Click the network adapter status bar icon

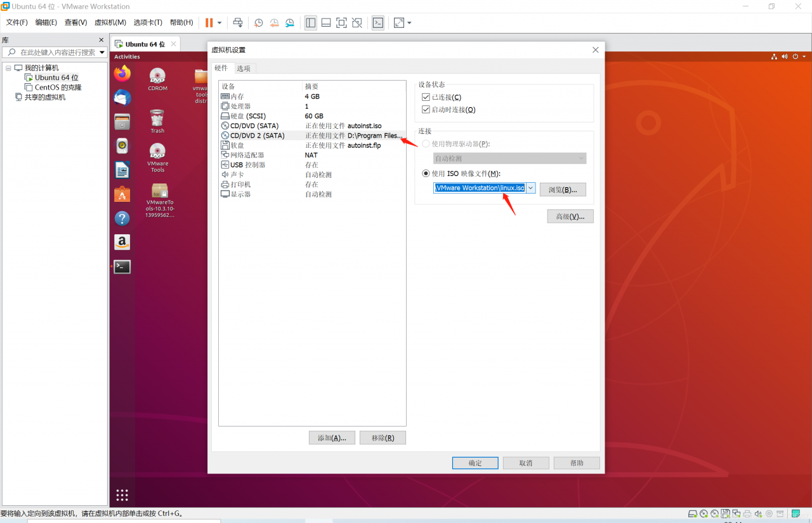click(737, 513)
